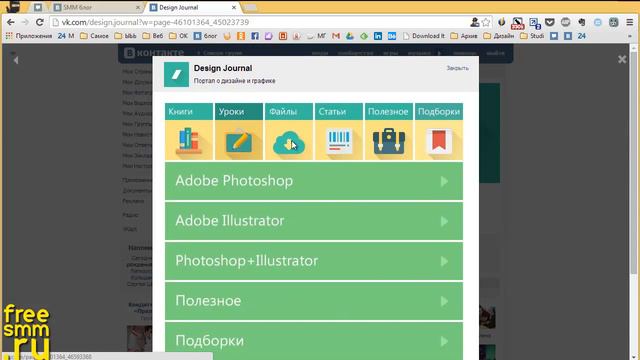The height and width of the screenshot is (360, 640).
Task: Expand the Photoshop+Illustrator section
Action: 314,261
